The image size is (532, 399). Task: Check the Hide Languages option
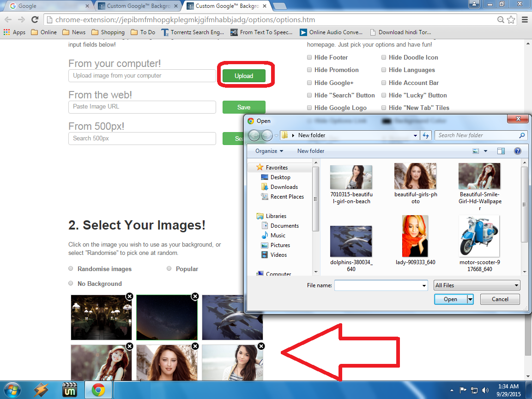click(x=384, y=70)
